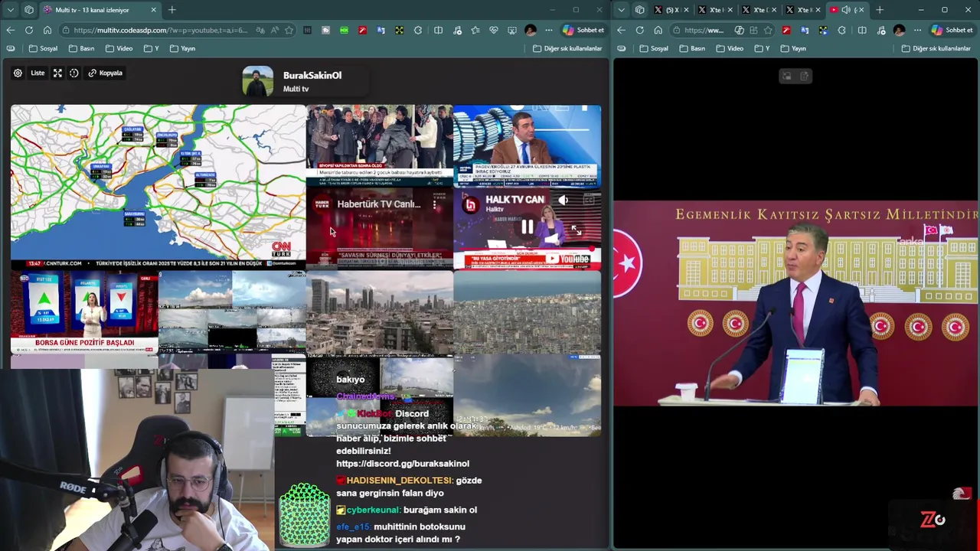Toggle split screen in left browser toolbar

pos(438,30)
